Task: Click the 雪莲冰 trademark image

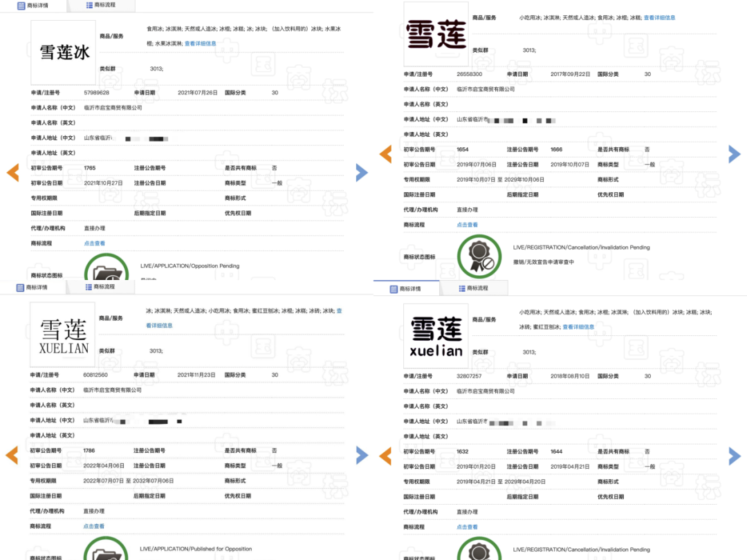Action: click(64, 53)
